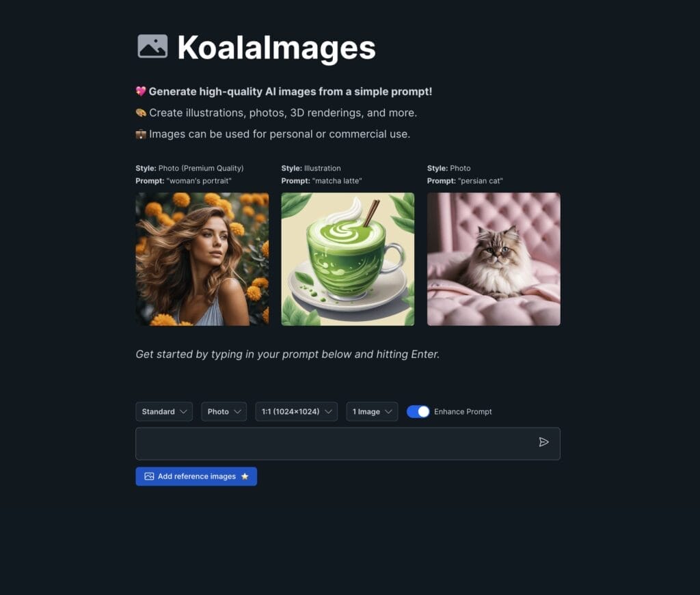700x595 pixels.
Task: Click the KoalaImages picture logo icon
Action: click(152, 46)
